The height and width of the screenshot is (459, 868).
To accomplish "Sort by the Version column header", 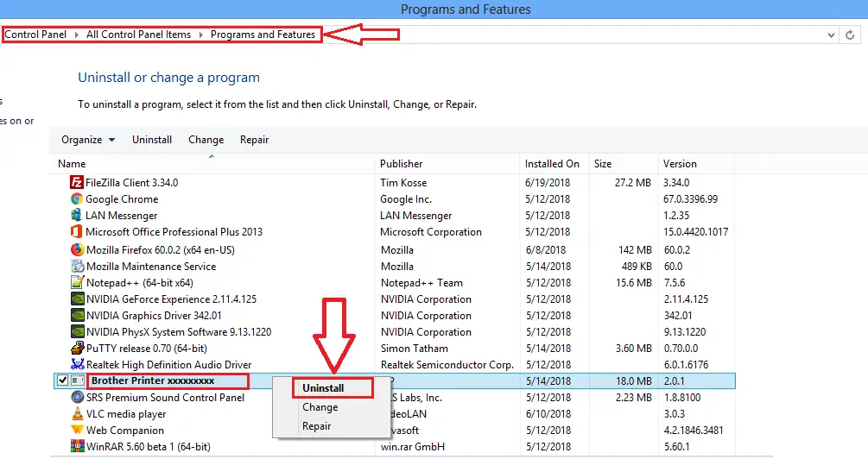I will [x=680, y=164].
